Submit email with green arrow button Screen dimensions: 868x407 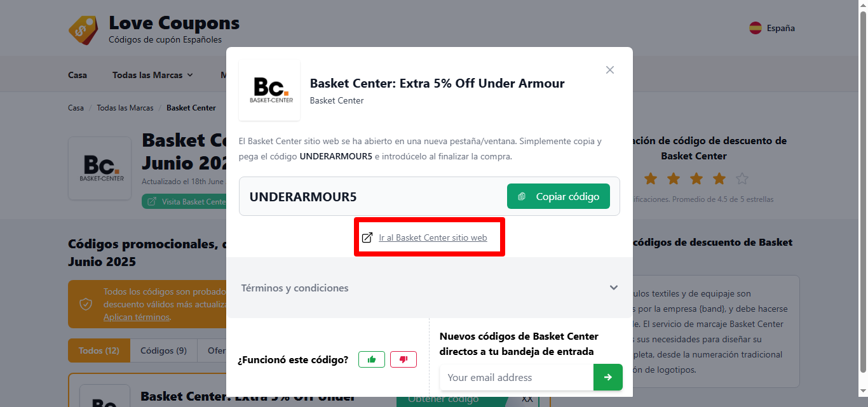tap(608, 377)
